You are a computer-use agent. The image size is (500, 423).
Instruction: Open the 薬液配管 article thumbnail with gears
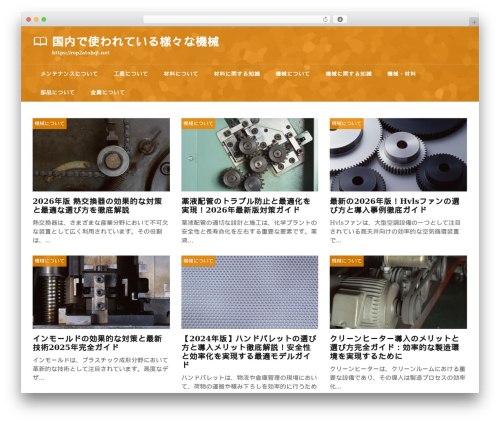[250, 154]
